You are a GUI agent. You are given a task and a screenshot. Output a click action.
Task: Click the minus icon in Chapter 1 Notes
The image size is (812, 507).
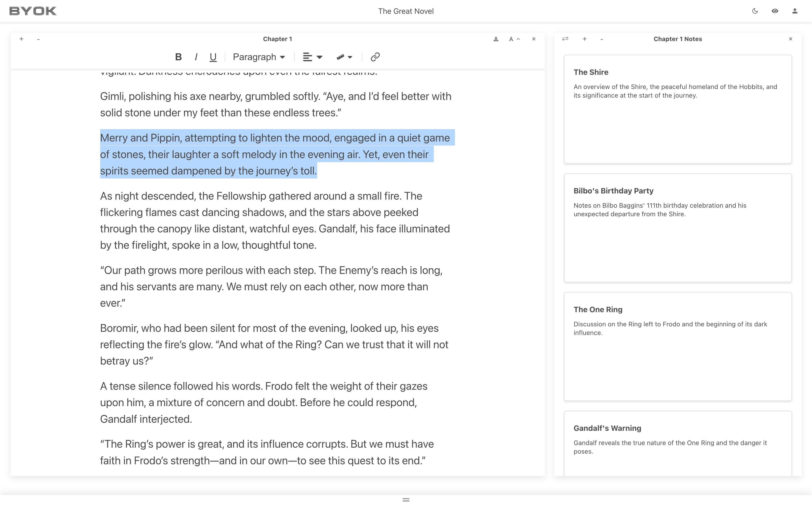(602, 39)
